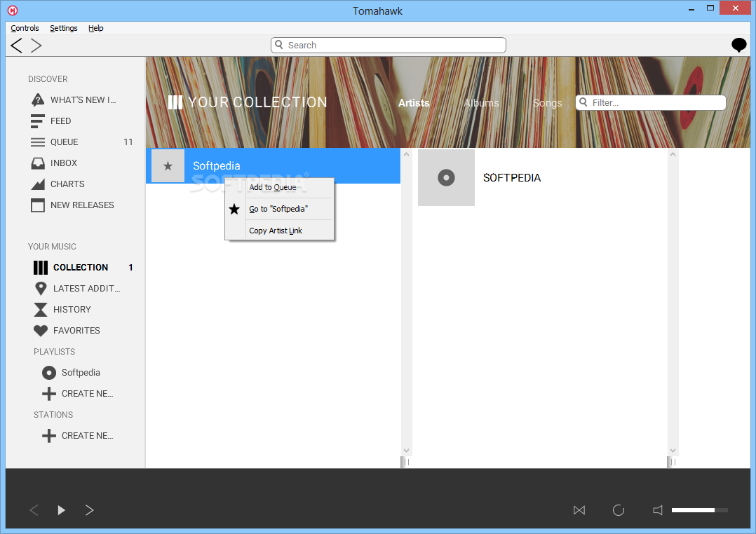Screen dimensions: 756x534
Task: Open the NEW RELEASES label
Action: coord(83,205)
